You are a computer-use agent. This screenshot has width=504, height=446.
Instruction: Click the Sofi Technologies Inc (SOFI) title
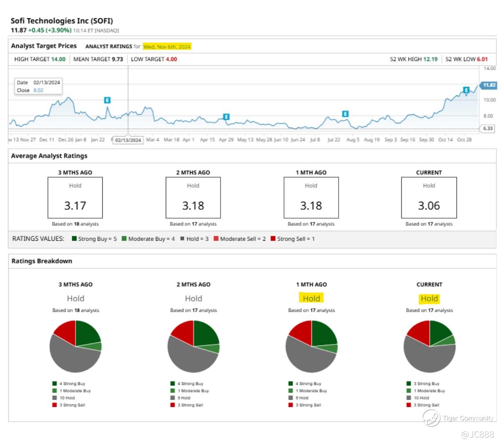[62, 21]
